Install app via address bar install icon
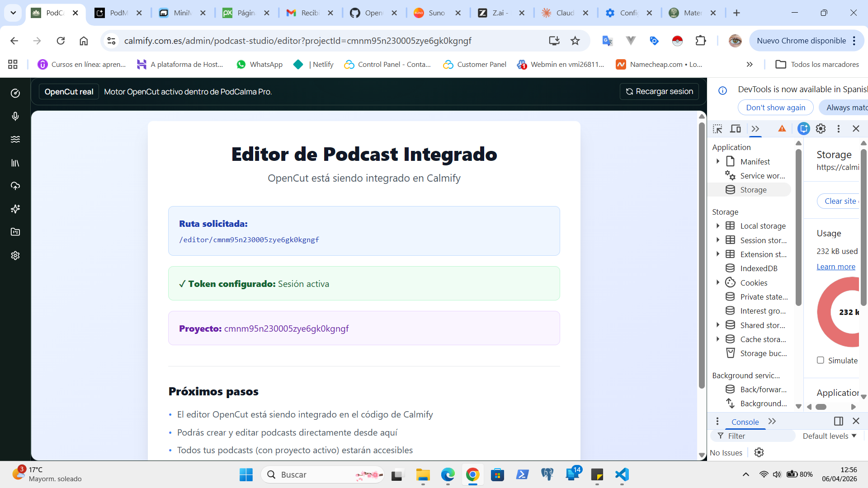The width and height of the screenshot is (868, 488). pos(554,41)
